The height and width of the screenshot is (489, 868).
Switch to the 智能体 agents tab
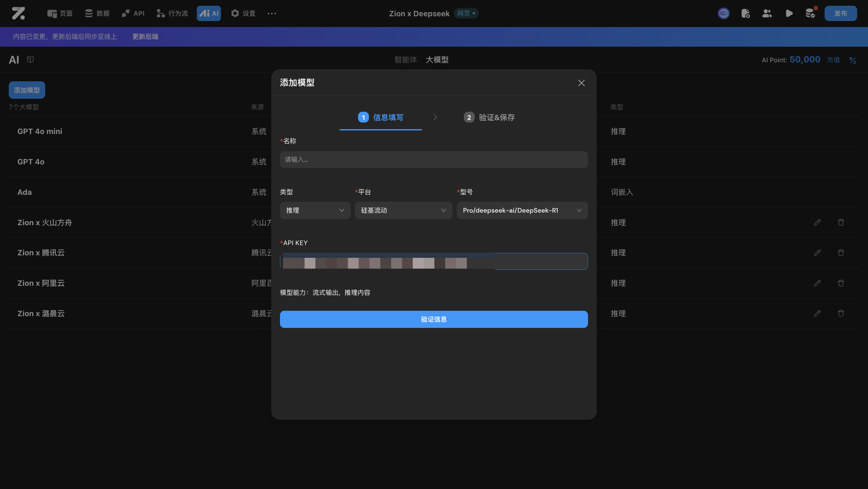pyautogui.click(x=406, y=60)
